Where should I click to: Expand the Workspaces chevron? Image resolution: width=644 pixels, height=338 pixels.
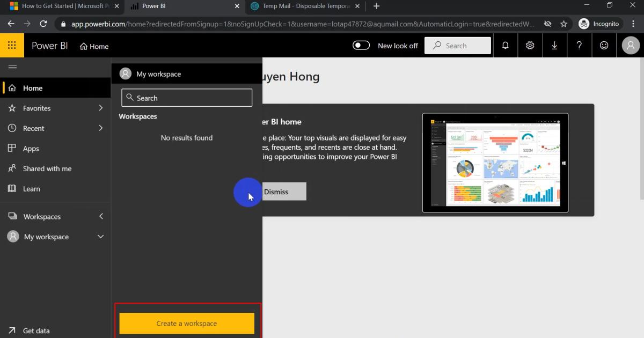pos(100,216)
